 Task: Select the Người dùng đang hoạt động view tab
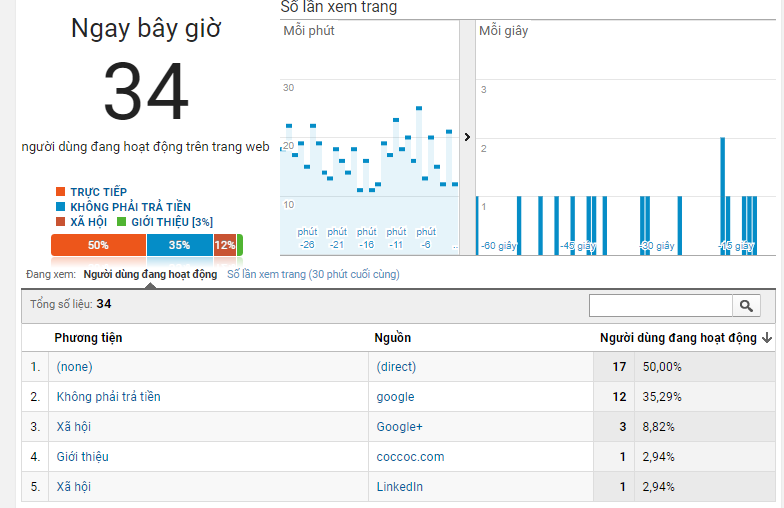tap(150, 274)
